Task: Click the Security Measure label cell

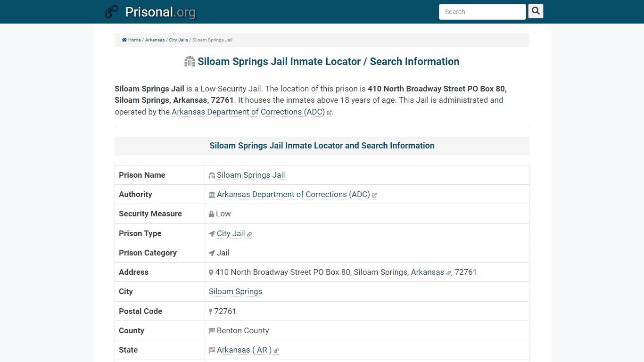Action: coord(160,214)
